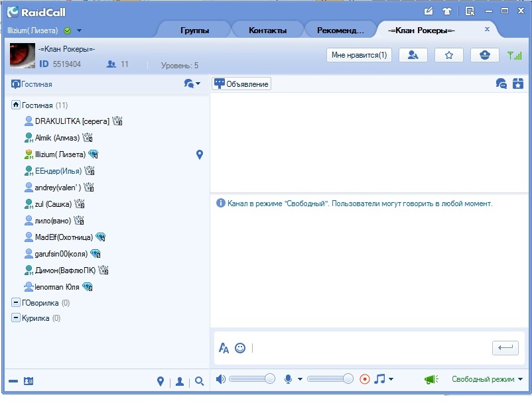Click the speaker volume slider handle
532x407 pixels.
pos(270,378)
